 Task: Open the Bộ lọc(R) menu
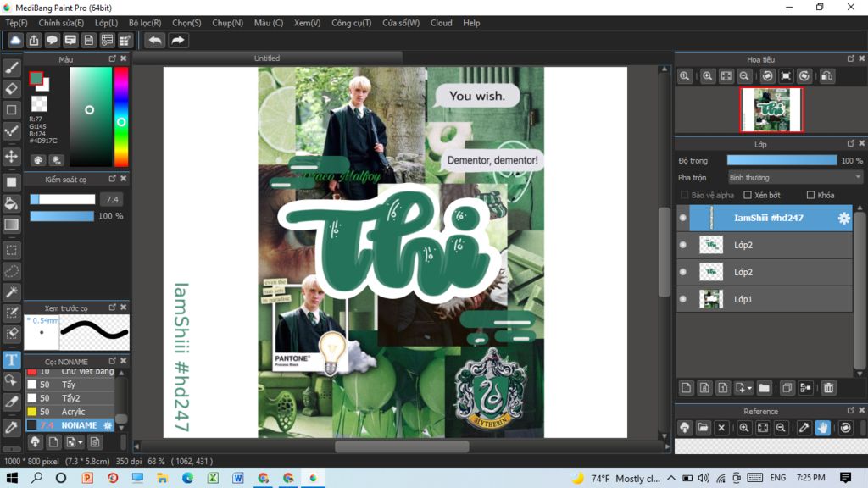coord(145,23)
